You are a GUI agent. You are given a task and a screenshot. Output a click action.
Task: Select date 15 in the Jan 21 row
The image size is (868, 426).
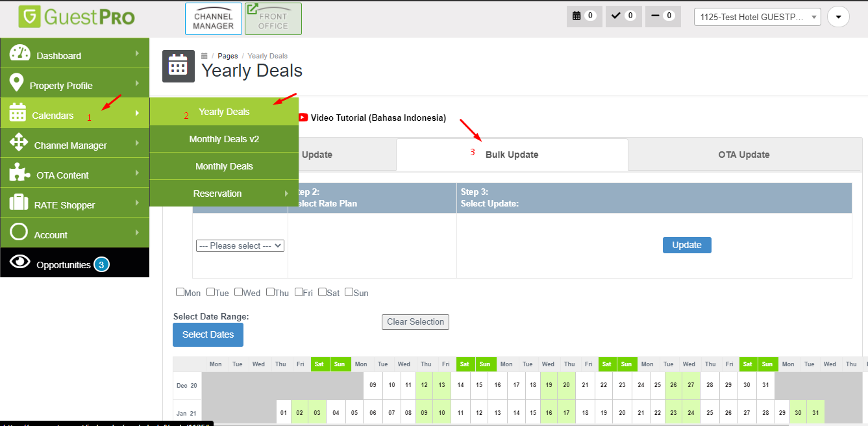click(x=534, y=412)
